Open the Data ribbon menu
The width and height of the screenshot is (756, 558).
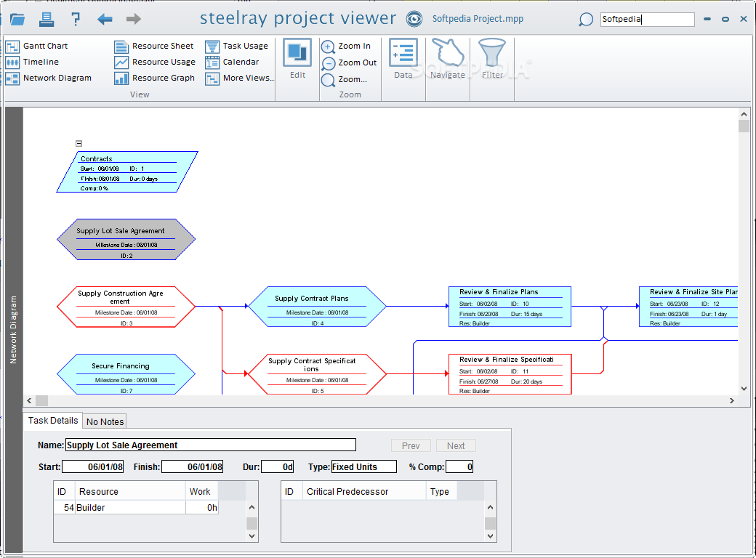(403, 58)
